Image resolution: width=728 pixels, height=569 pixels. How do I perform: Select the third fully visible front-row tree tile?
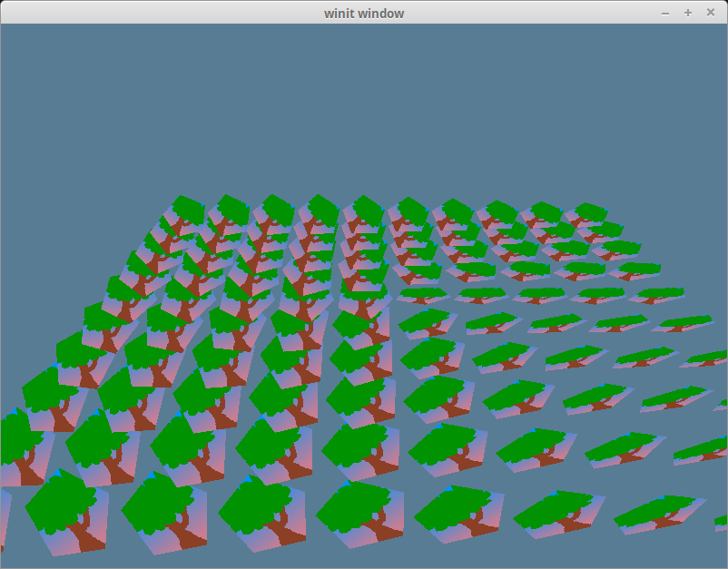click(263, 508)
